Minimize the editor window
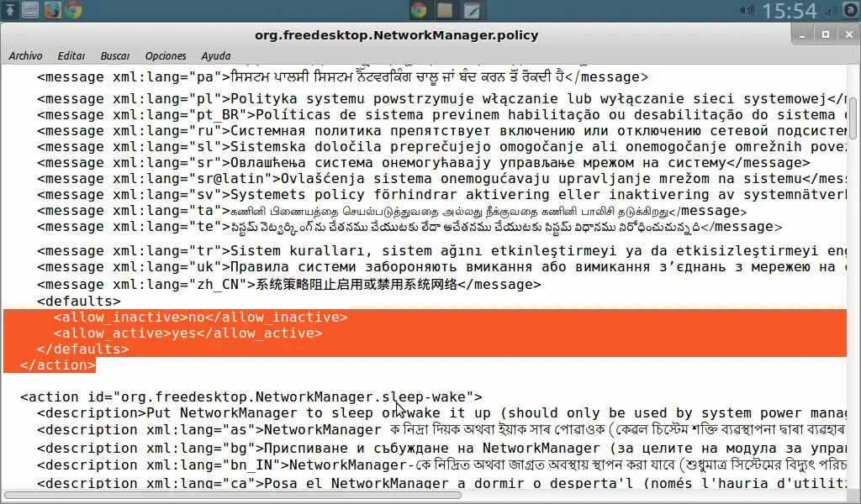 pos(801,35)
